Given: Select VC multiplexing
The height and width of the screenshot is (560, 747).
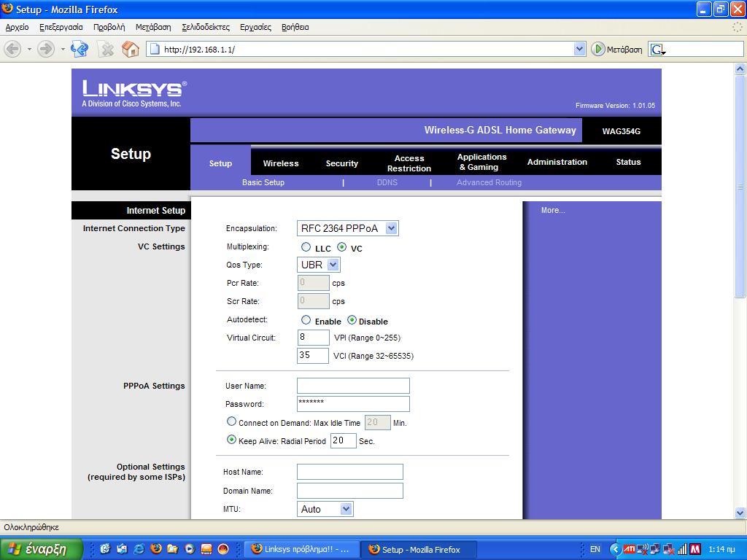Looking at the screenshot, I should click(341, 247).
